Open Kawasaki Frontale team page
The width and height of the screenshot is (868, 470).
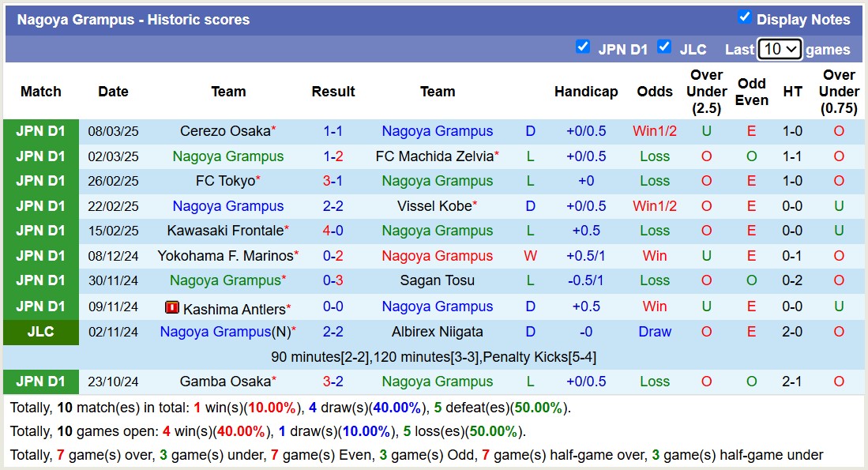pyautogui.click(x=225, y=231)
